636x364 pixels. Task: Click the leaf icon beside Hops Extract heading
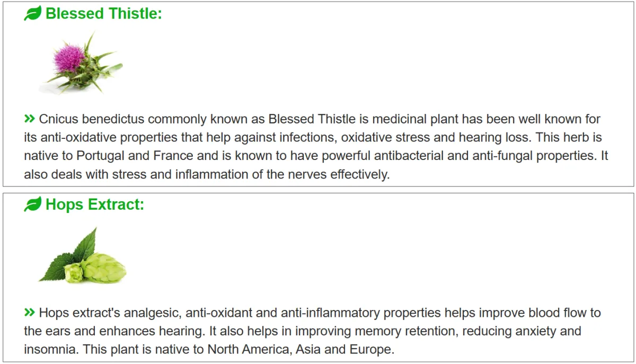point(32,205)
